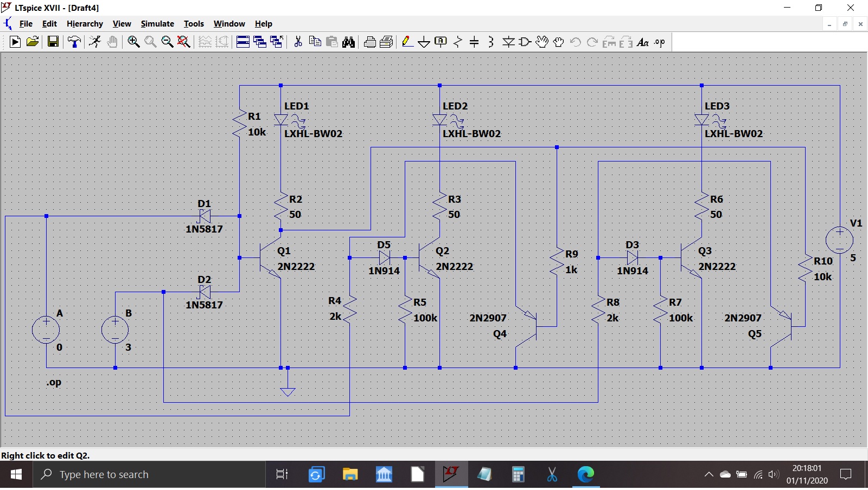The image size is (868, 490).
Task: Select the Label Net tool
Action: (441, 42)
